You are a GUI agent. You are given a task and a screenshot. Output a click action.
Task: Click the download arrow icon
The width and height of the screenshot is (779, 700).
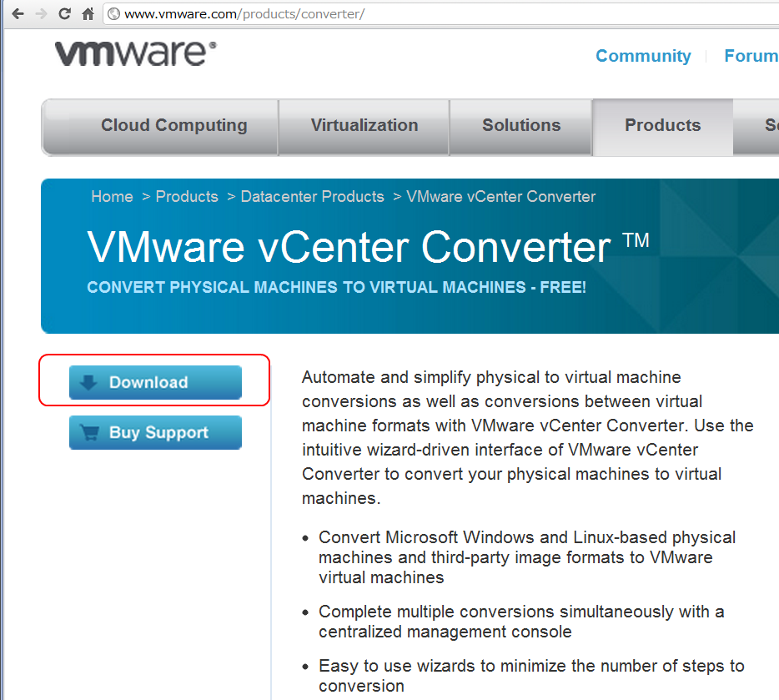88,382
